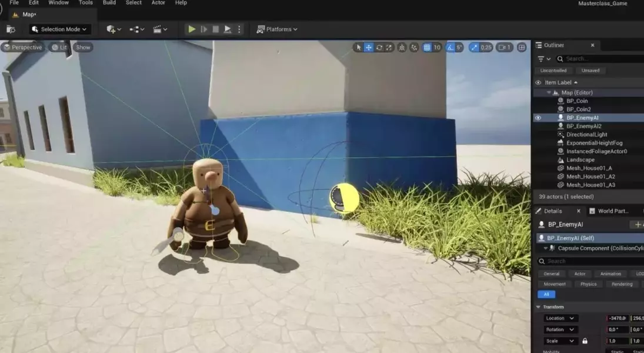Open grid snap value 10 dropdown

coord(437,47)
